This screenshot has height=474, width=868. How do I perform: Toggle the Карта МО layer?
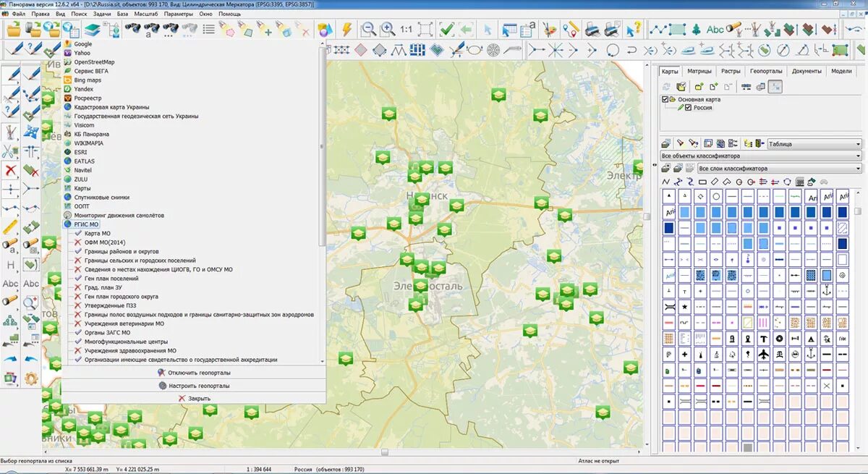pyautogui.click(x=97, y=234)
